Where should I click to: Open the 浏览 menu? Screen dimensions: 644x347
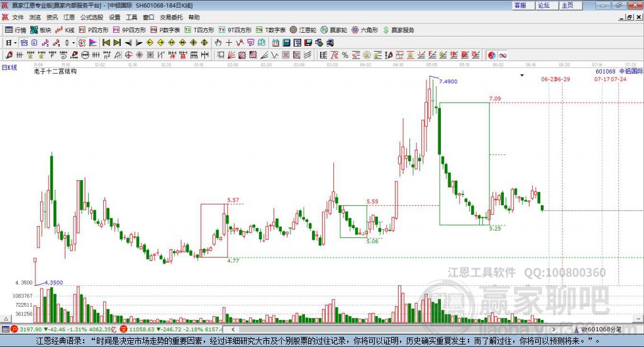[35, 17]
